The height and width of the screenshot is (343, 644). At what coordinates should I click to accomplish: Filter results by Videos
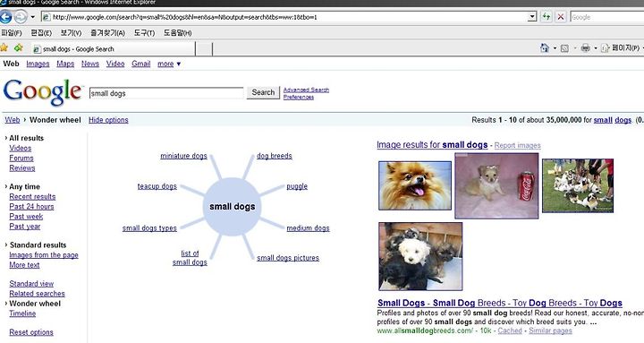(20, 148)
